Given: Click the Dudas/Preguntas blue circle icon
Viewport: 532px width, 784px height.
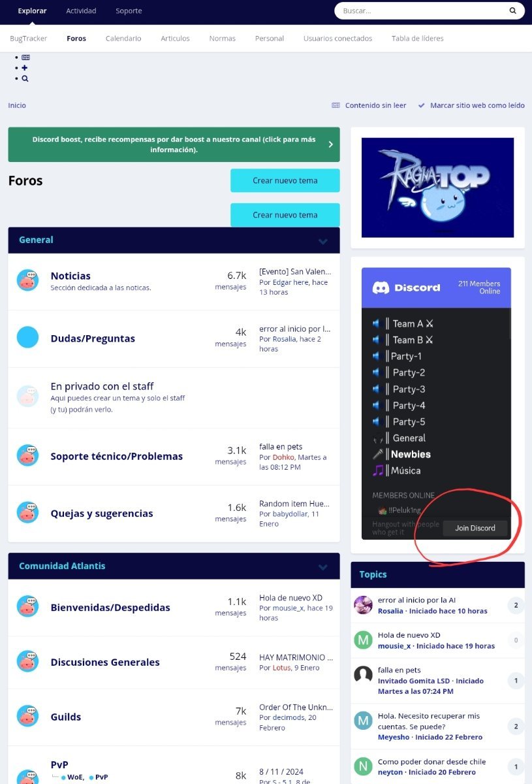Looking at the screenshot, I should pos(27,337).
